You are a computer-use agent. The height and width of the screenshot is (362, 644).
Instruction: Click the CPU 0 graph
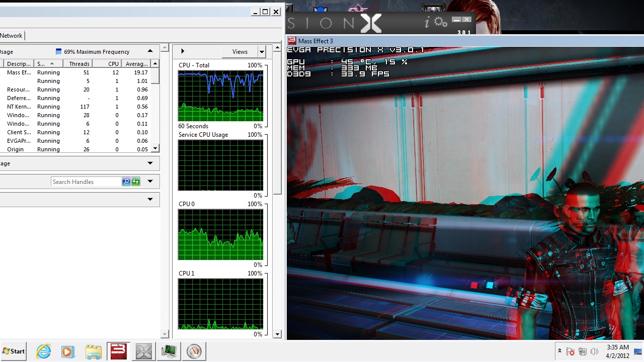[220, 234]
